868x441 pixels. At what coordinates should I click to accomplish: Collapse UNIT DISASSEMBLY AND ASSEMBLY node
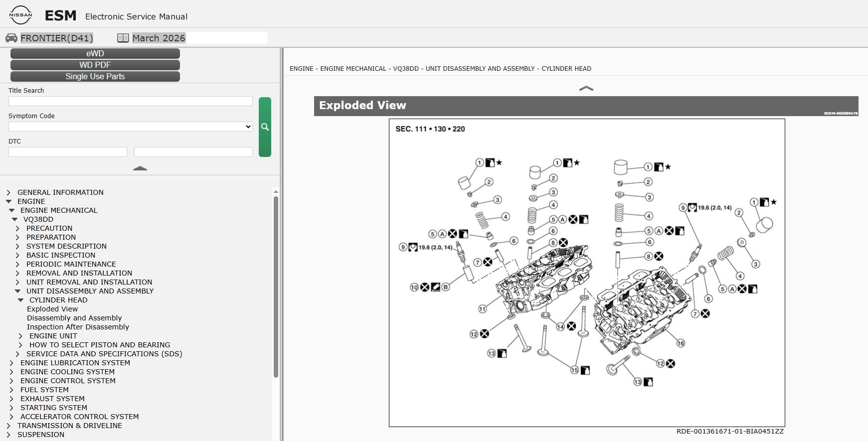coord(17,291)
